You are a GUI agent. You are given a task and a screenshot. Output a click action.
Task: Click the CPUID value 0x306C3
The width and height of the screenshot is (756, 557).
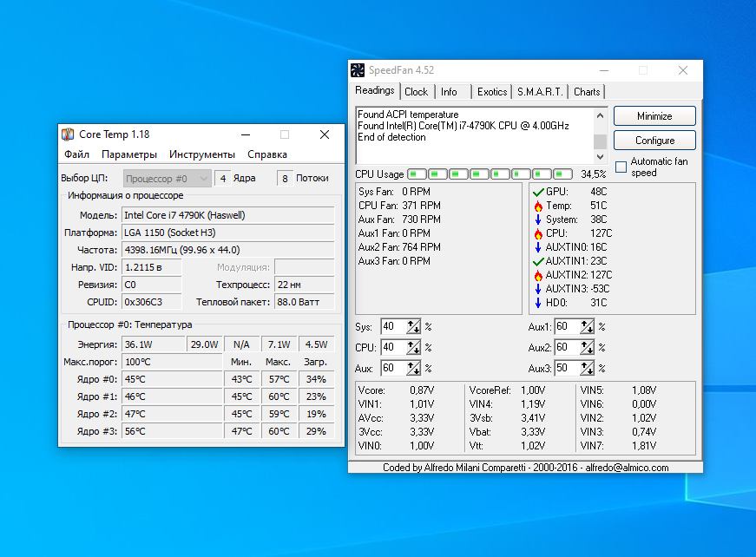tap(152, 302)
